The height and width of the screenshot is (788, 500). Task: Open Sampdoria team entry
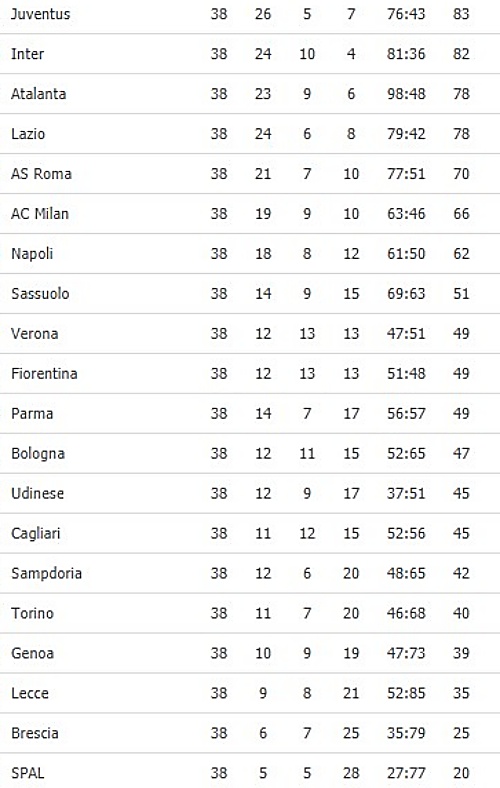(x=46, y=573)
